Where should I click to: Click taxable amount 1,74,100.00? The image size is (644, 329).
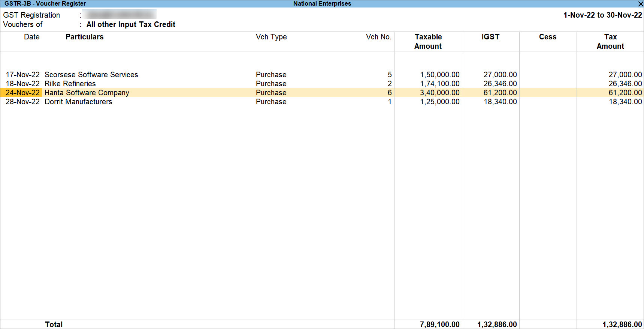[440, 84]
